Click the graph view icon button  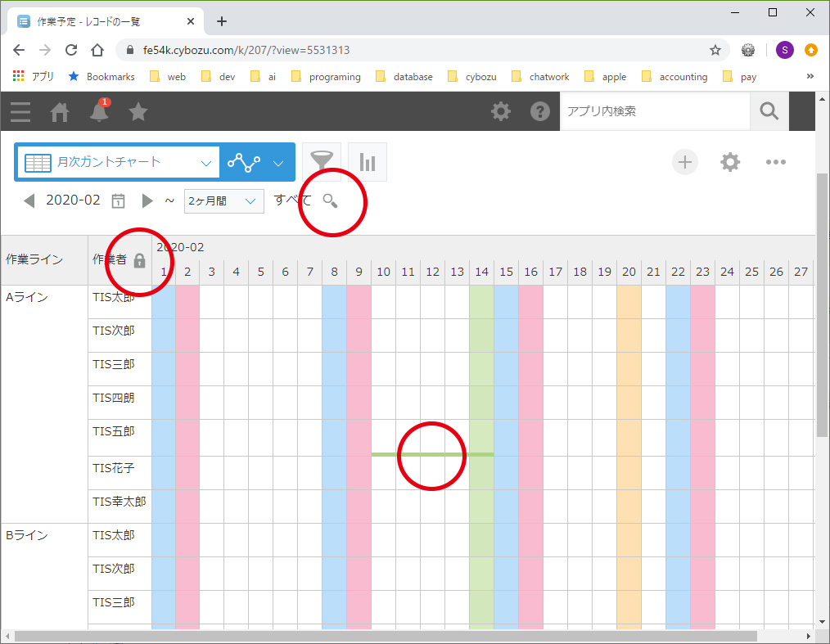[244, 162]
